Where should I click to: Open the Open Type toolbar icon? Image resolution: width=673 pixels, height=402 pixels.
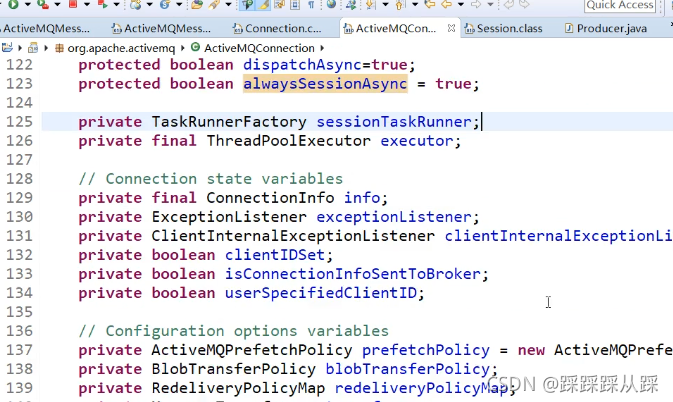click(197, 5)
